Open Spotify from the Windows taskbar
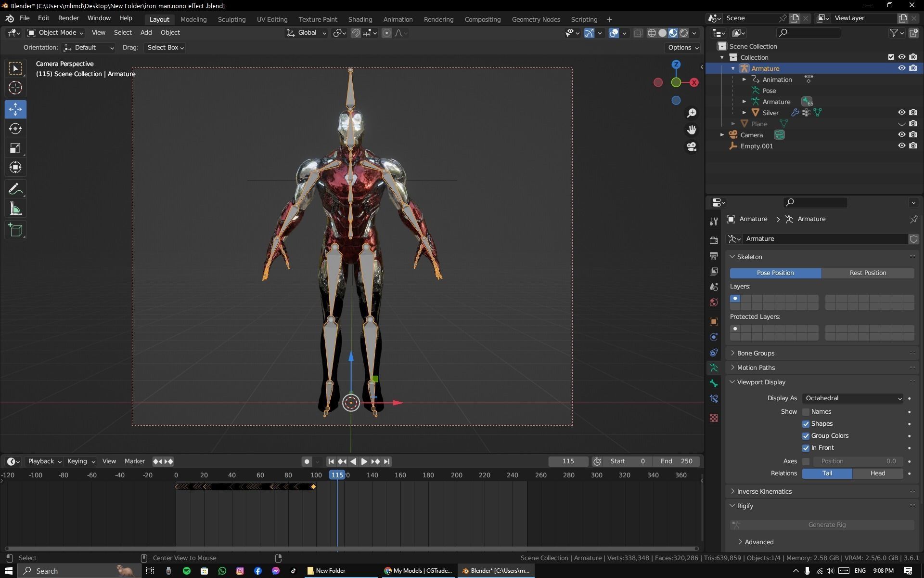Image resolution: width=924 pixels, height=578 pixels. click(186, 571)
